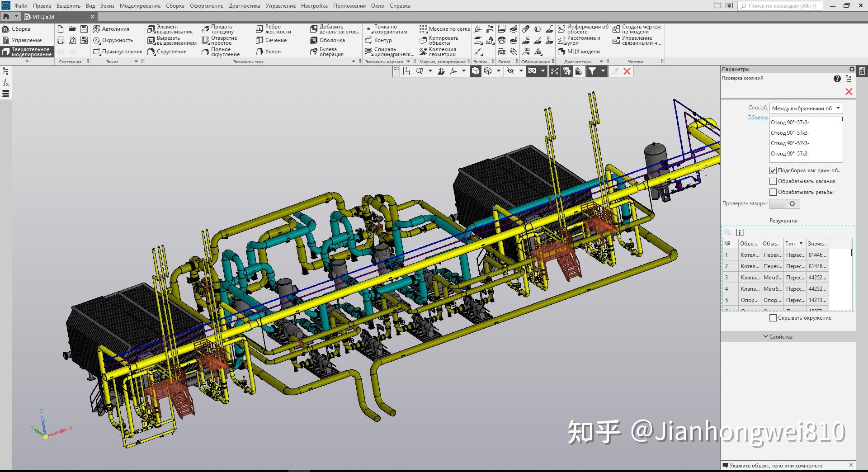
Task: Check the Скрывать окружение box
Action: coord(774,318)
